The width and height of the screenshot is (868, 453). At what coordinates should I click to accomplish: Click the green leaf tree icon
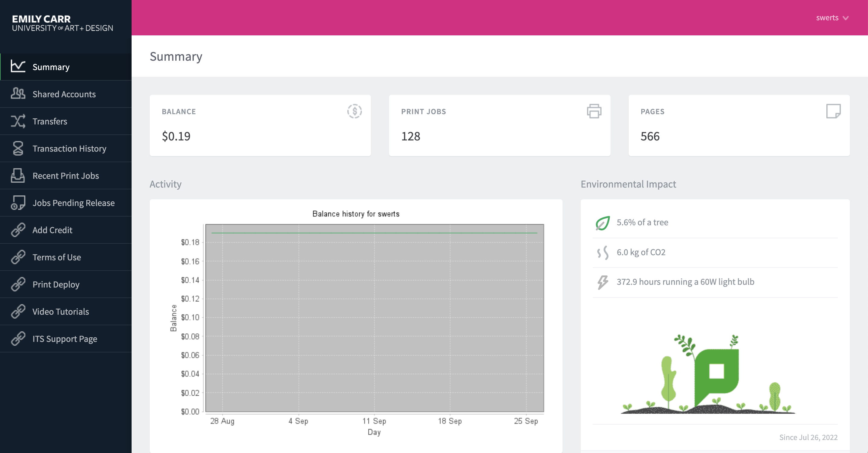tap(602, 223)
